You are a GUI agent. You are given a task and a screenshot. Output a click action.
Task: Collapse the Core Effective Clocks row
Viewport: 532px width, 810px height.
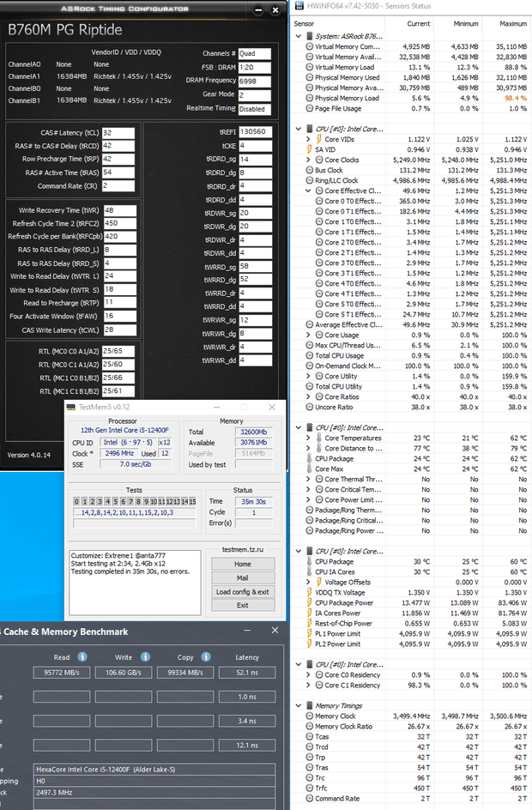(x=308, y=190)
